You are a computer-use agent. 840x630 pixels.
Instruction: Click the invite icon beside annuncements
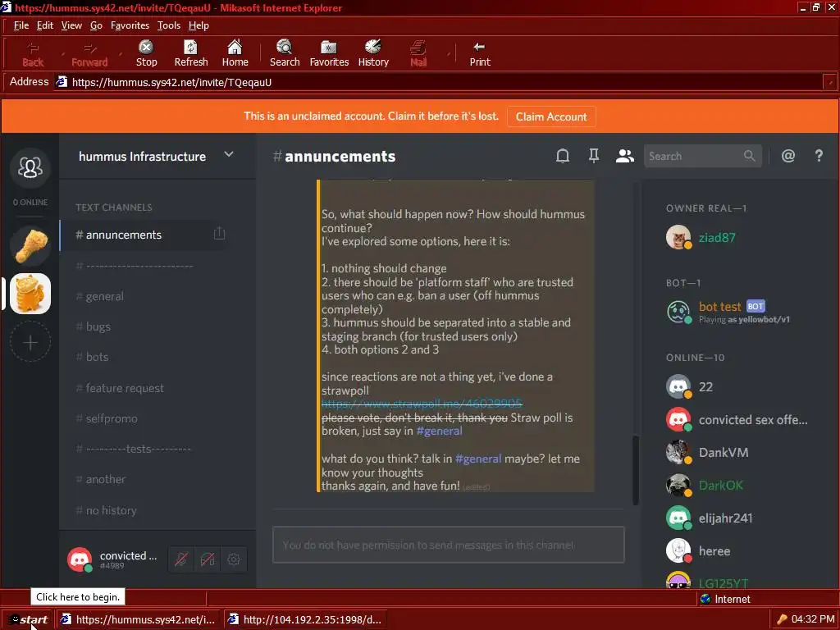point(219,234)
